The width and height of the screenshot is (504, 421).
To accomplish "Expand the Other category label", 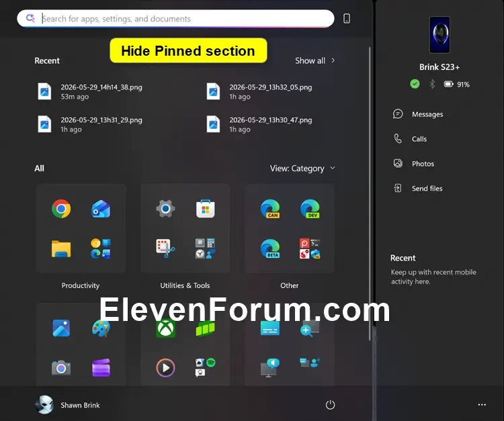I will (x=289, y=285).
